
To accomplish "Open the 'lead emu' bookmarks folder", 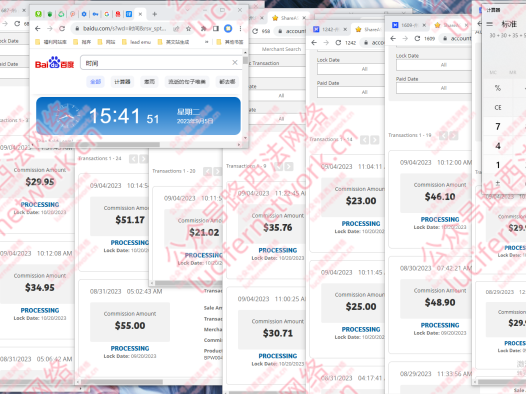I will 137,42.
